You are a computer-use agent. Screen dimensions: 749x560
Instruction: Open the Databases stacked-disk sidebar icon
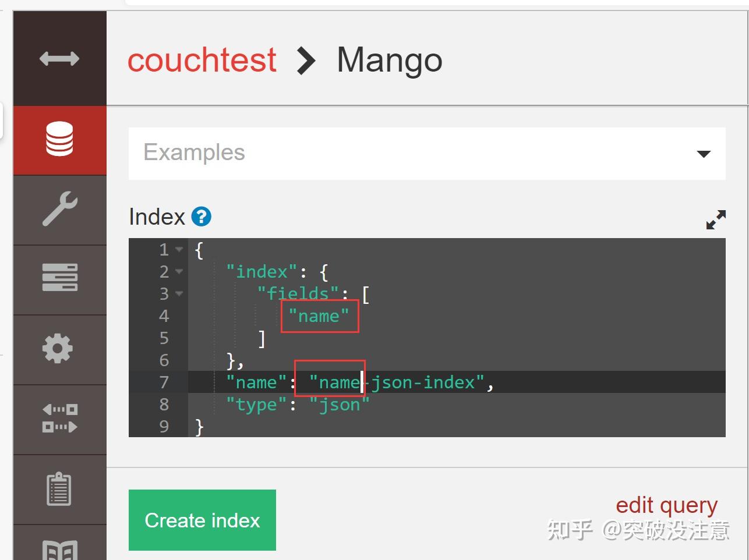(59, 140)
